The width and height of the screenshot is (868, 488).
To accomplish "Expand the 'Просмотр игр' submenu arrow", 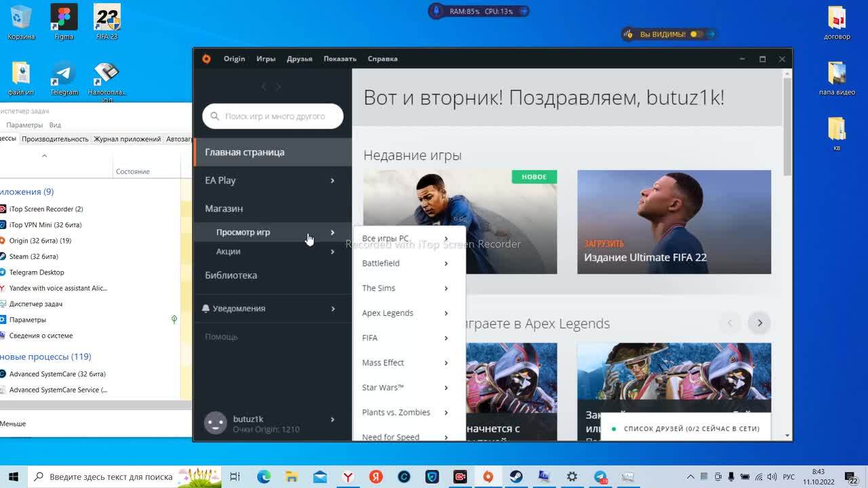I will tap(332, 232).
